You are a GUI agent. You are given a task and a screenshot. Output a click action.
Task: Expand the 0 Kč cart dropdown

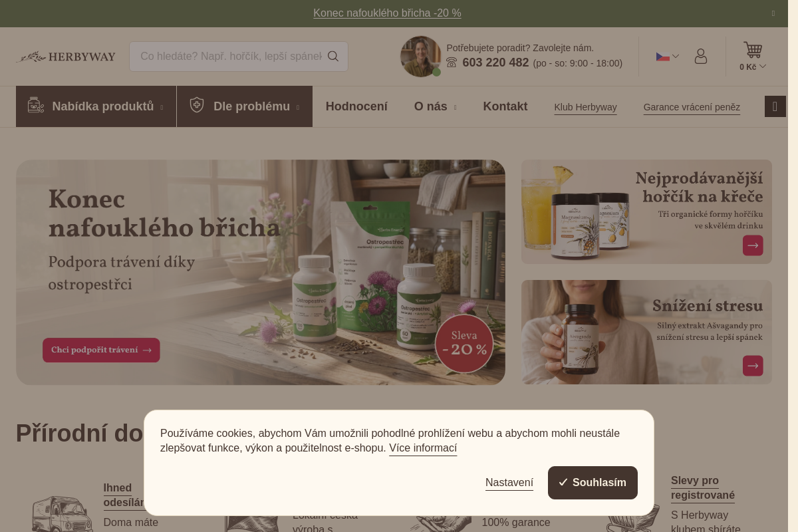(753, 66)
